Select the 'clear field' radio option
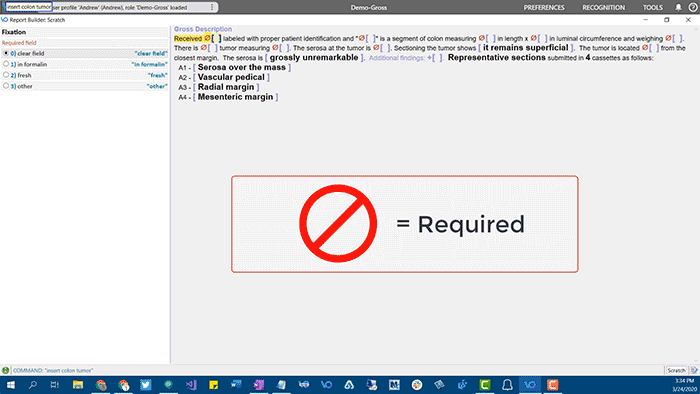700x394 pixels. (6, 53)
